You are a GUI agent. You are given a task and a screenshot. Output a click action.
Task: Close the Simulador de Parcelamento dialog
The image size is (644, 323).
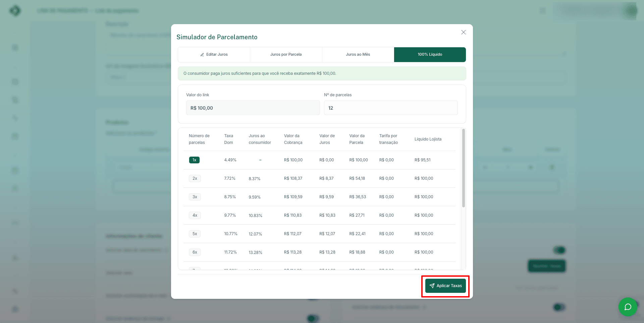[463, 32]
